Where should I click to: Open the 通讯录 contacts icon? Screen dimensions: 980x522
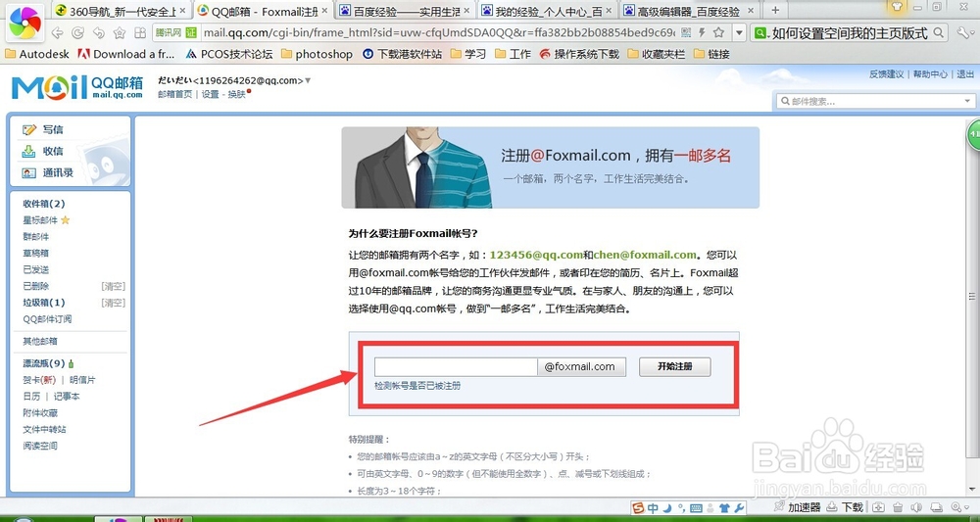[x=29, y=173]
